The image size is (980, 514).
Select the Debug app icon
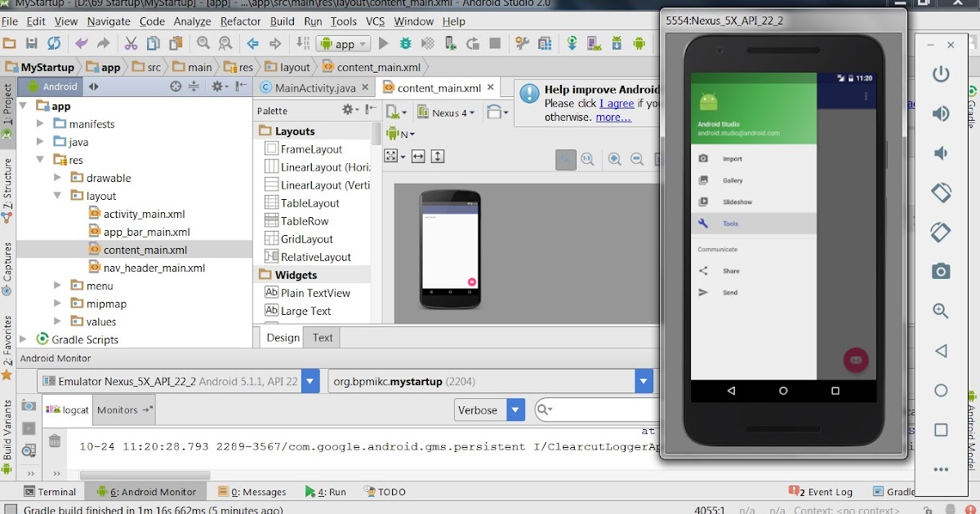pyautogui.click(x=404, y=43)
